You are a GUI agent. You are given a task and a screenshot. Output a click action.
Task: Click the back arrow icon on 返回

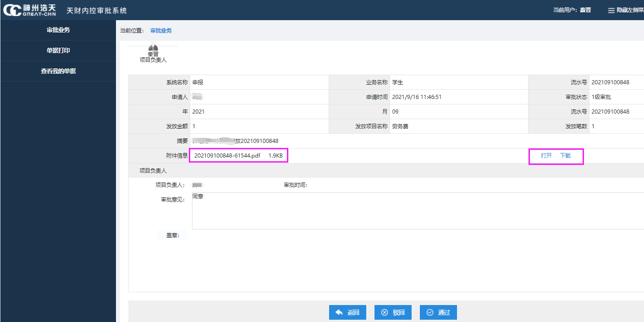click(339, 312)
